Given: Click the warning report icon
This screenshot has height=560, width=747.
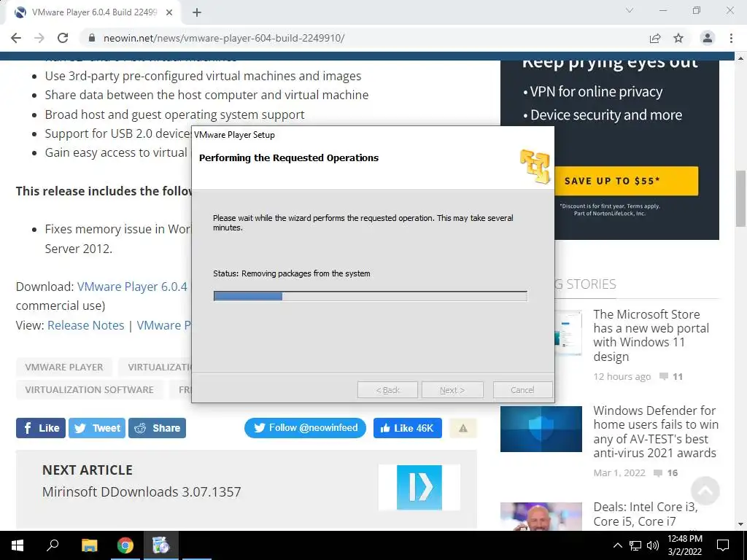Looking at the screenshot, I should [x=463, y=428].
